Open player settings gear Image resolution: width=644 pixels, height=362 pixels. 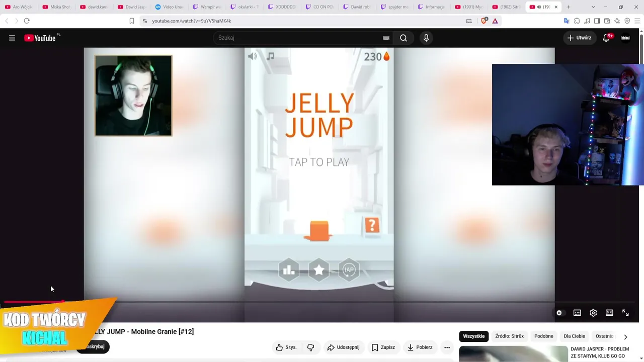point(593,313)
